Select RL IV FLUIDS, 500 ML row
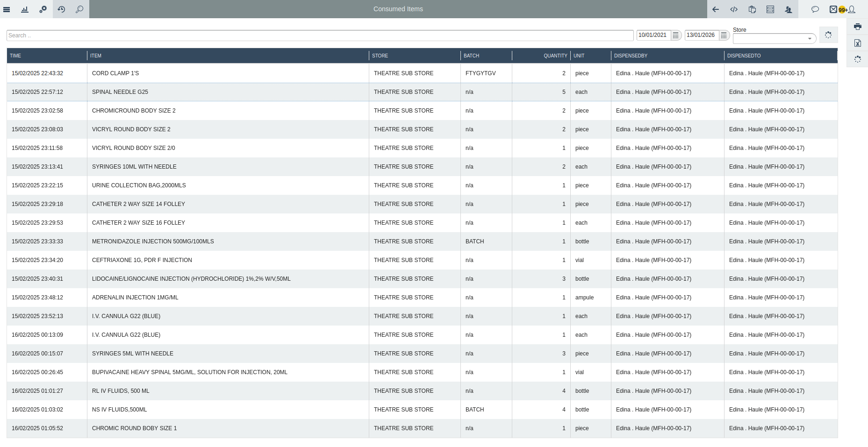 coord(422,391)
